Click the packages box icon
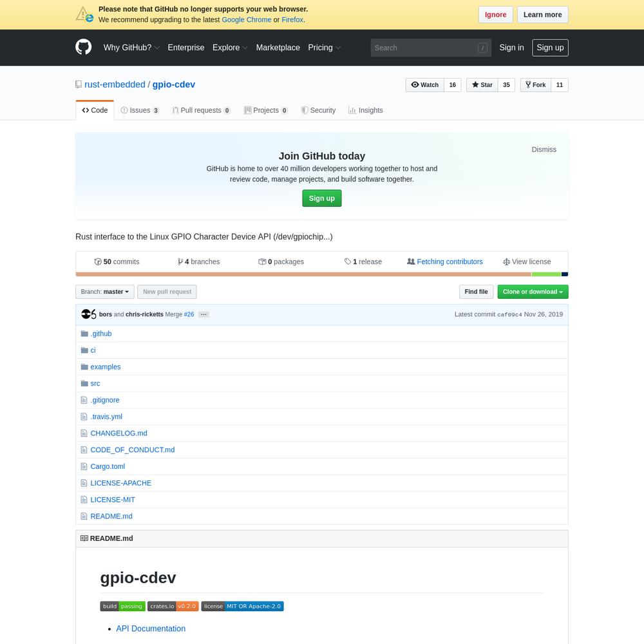This screenshot has height=644, width=644. coord(262,261)
